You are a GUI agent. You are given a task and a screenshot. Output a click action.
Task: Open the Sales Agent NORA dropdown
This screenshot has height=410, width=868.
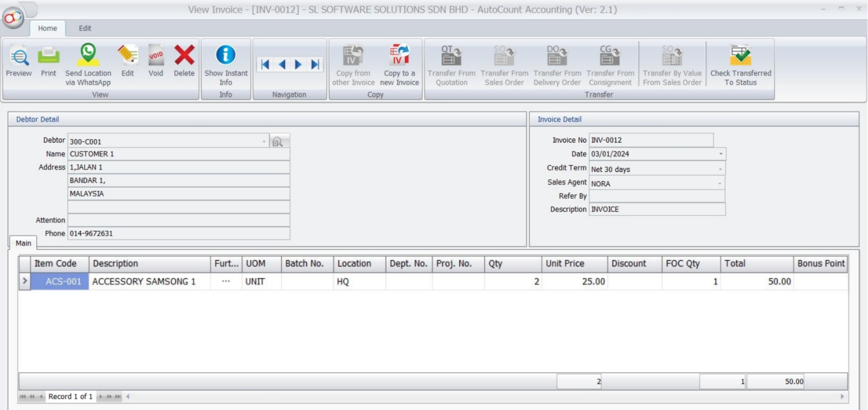pyautogui.click(x=720, y=183)
